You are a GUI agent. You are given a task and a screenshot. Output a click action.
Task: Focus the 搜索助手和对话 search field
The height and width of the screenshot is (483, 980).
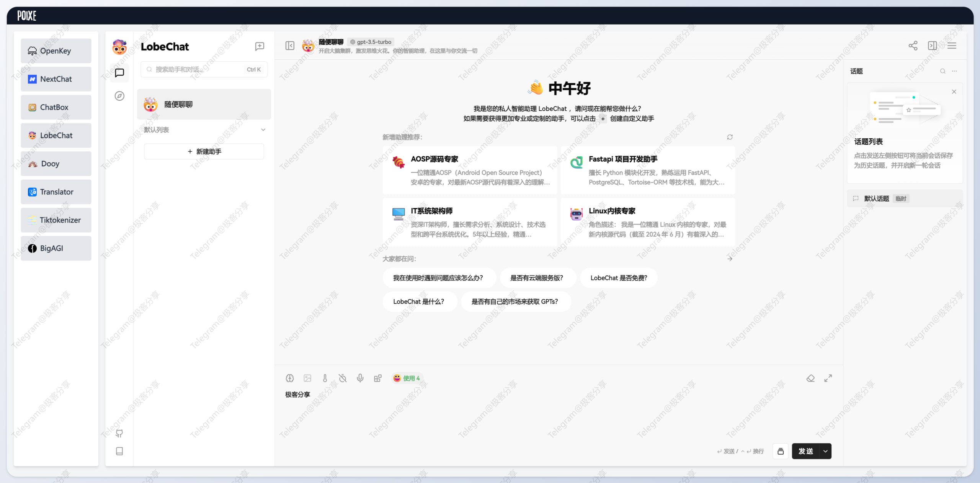[204, 69]
